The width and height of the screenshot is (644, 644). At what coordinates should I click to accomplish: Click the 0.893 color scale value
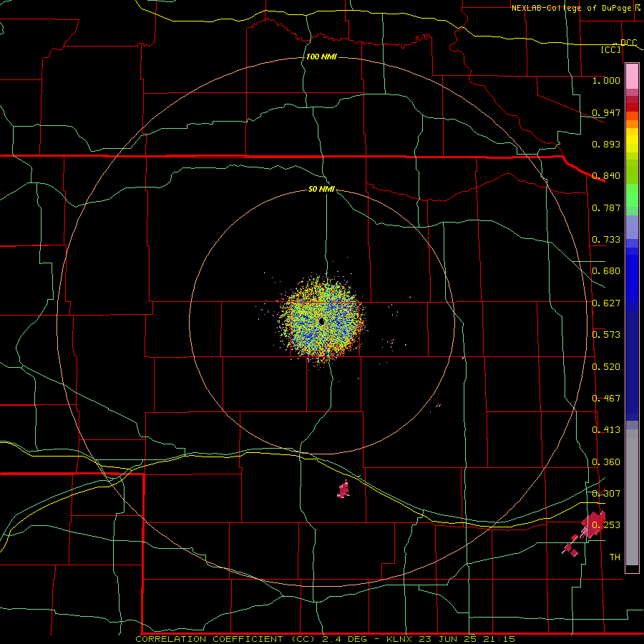click(606, 144)
